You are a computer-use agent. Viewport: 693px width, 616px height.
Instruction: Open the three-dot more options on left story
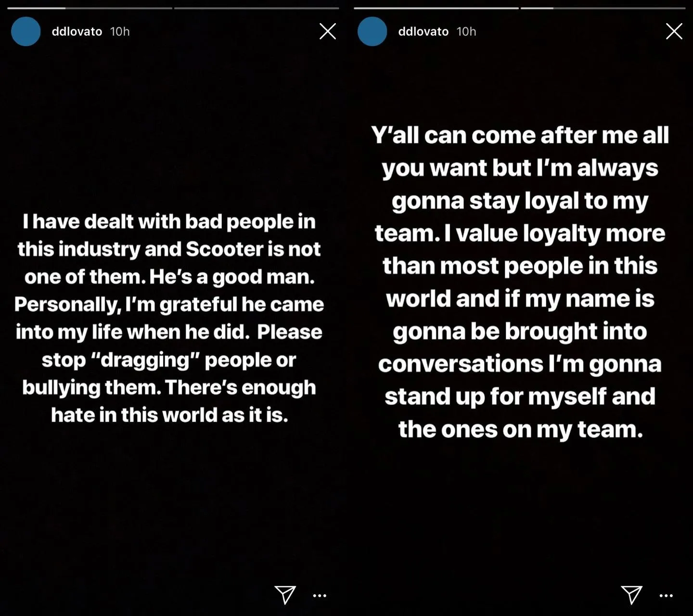[x=320, y=596]
